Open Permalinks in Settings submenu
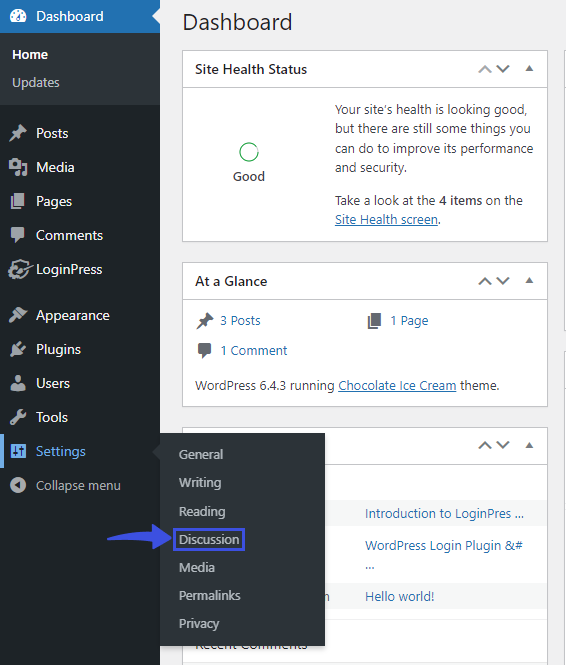The image size is (566, 665). 209,595
